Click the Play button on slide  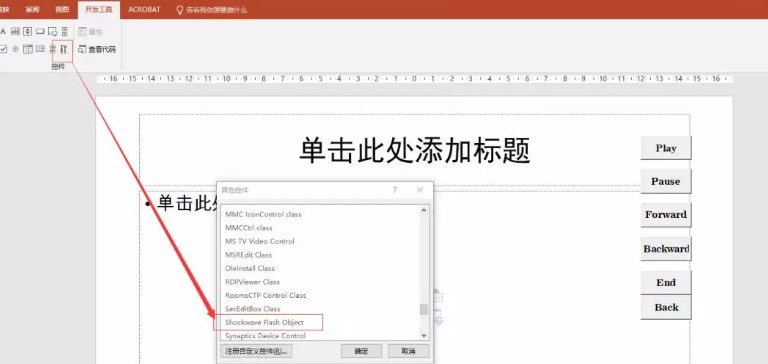point(666,148)
